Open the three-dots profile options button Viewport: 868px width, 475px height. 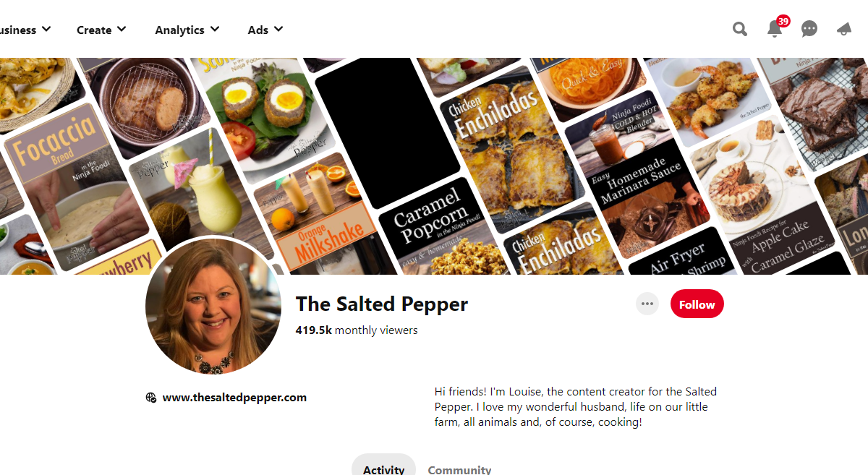point(647,304)
